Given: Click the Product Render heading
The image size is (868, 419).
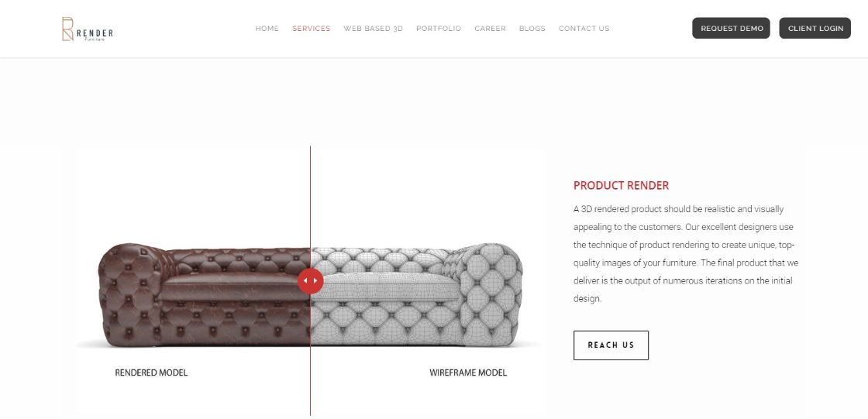Looking at the screenshot, I should [621, 185].
